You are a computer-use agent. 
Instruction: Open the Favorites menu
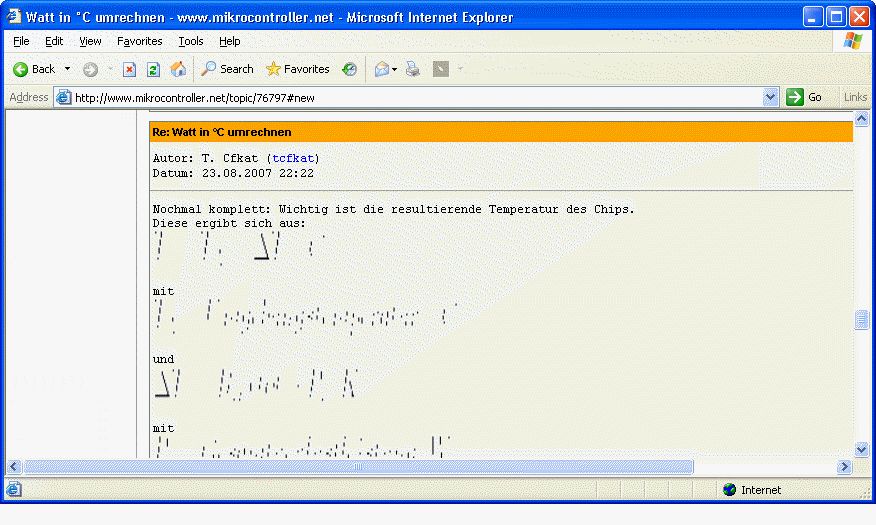[140, 41]
